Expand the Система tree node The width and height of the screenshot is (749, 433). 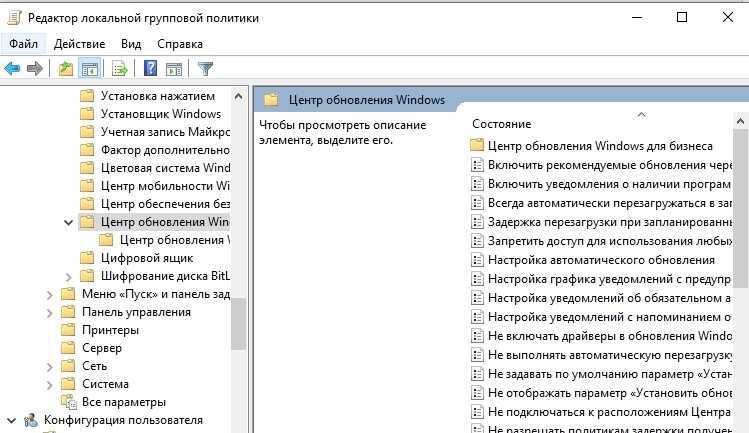(x=49, y=385)
